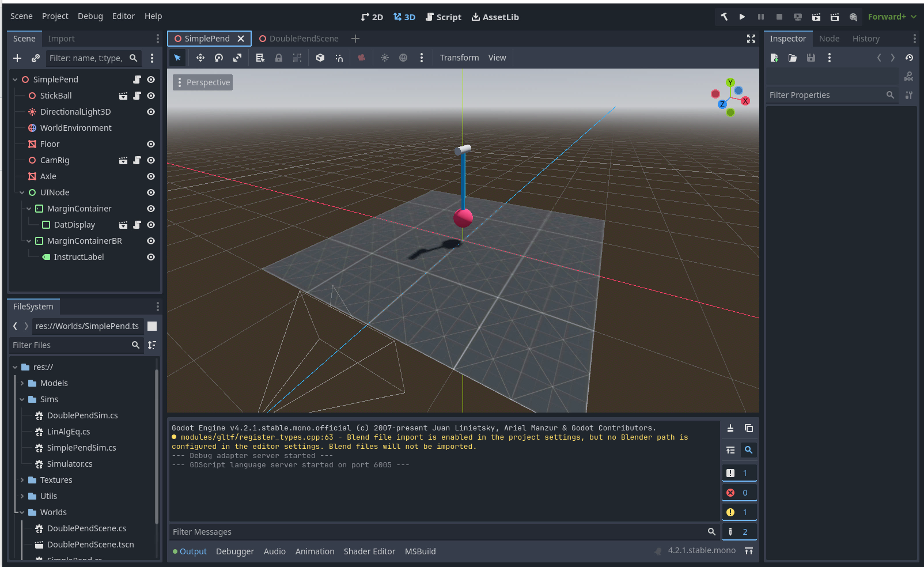The height and width of the screenshot is (567, 924).
Task: Pause the running project
Action: [761, 17]
